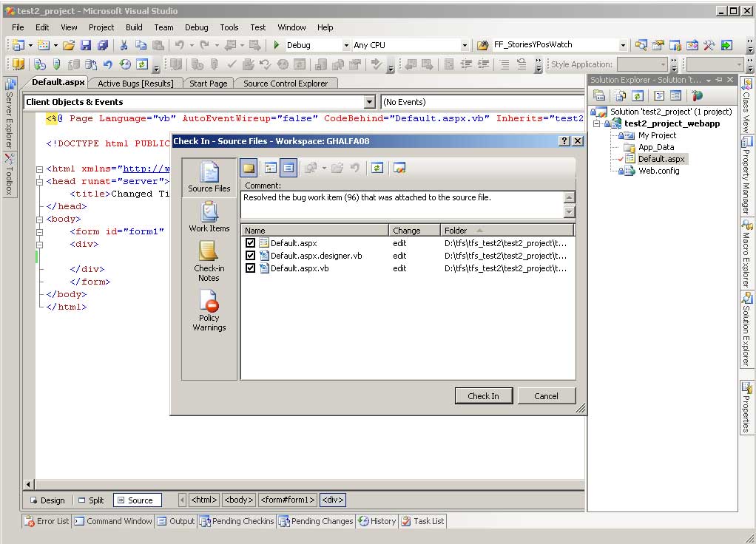Switch to Source Control Explorer tab
Screen dimensions: 756x544
(x=286, y=84)
